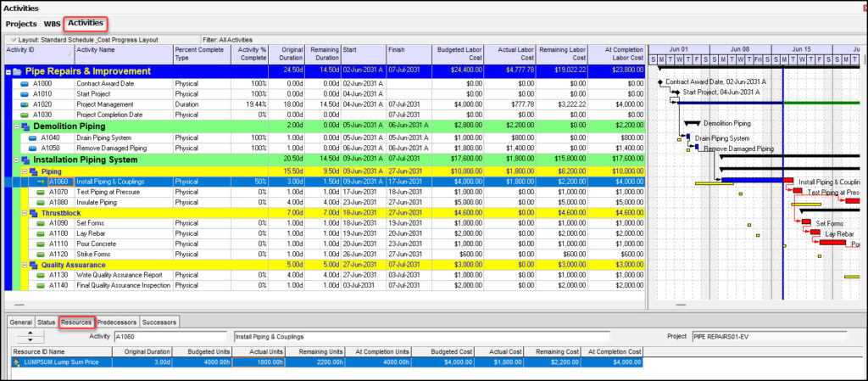Click the Project field PIPE REPAIRS01-EV
This screenshot has width=868, height=381.
pos(768,337)
